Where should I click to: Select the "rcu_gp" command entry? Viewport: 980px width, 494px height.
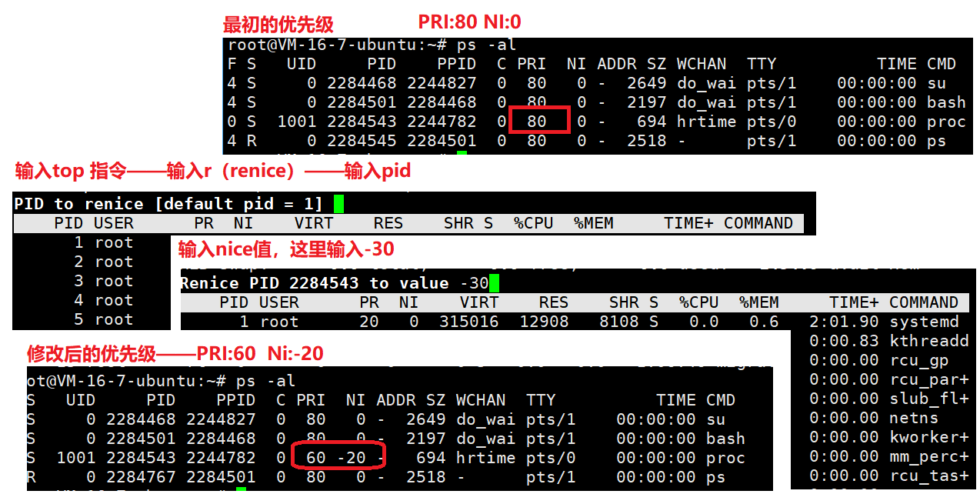click(919, 360)
